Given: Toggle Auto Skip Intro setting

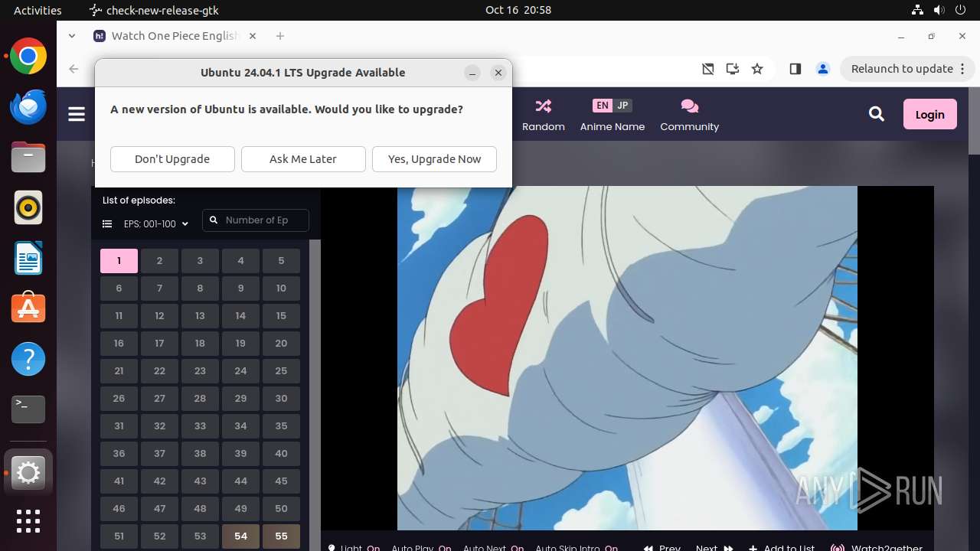Looking at the screenshot, I should [x=577, y=548].
